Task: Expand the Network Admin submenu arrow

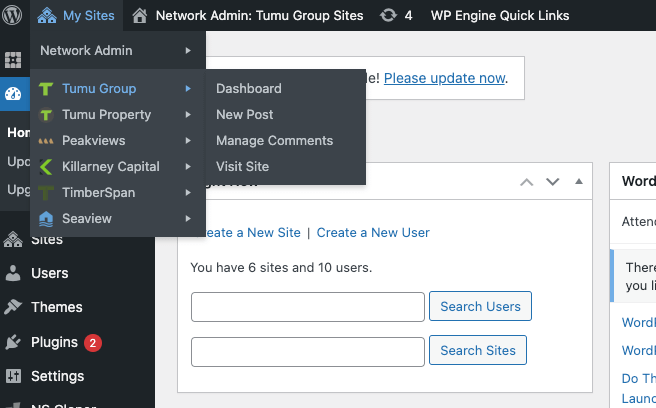Action: [x=188, y=50]
